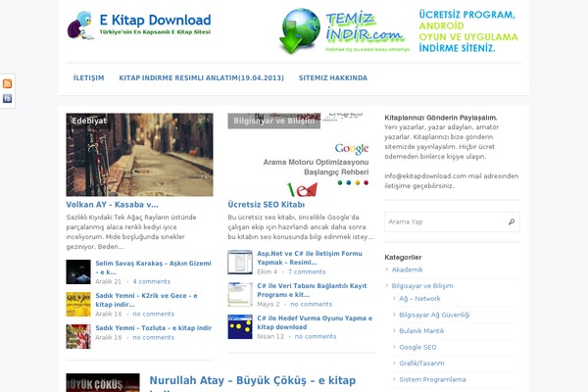
Task: Open the Bilgisayar Ağ Güvenliği subcategory
Action: 434,315
